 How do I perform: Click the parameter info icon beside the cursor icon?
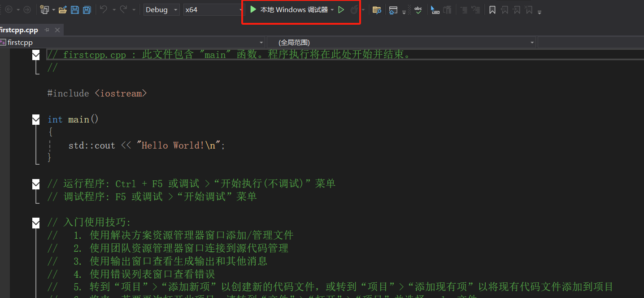click(447, 10)
